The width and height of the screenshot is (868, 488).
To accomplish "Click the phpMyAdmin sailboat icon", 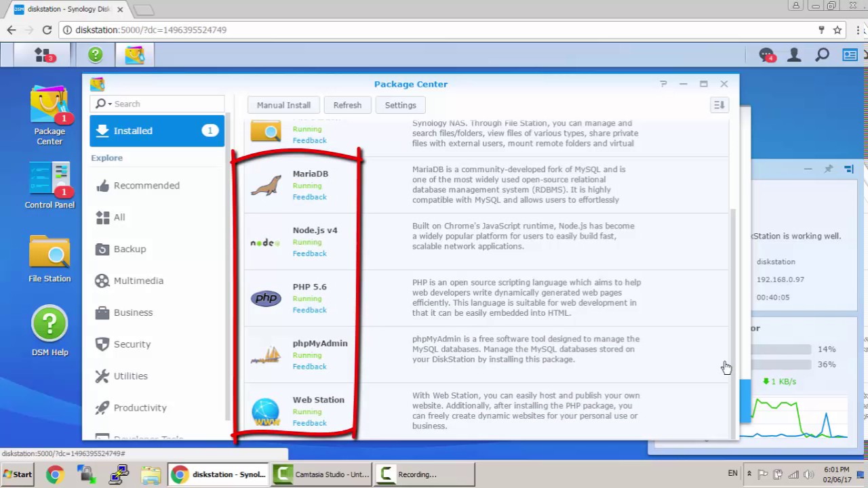I will click(x=266, y=354).
